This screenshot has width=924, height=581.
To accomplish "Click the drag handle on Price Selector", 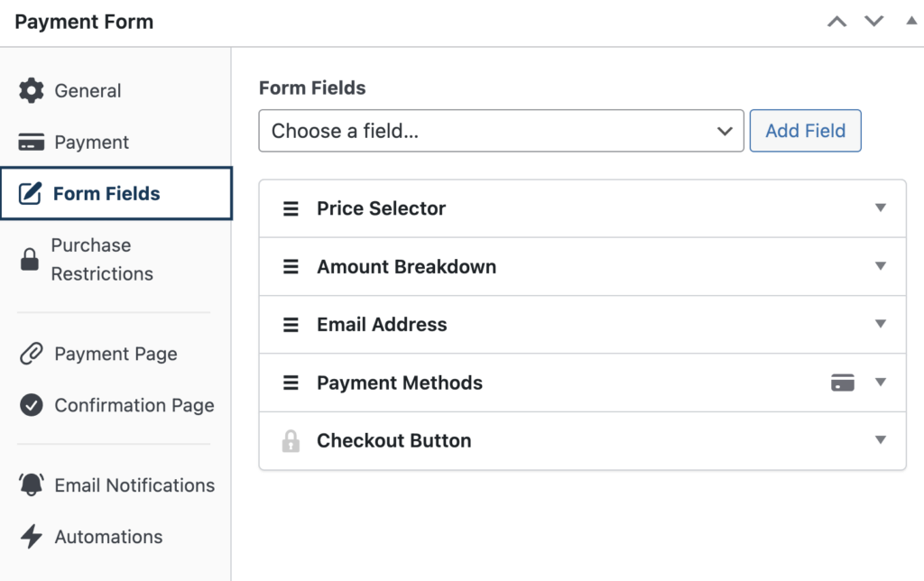I will 291,208.
